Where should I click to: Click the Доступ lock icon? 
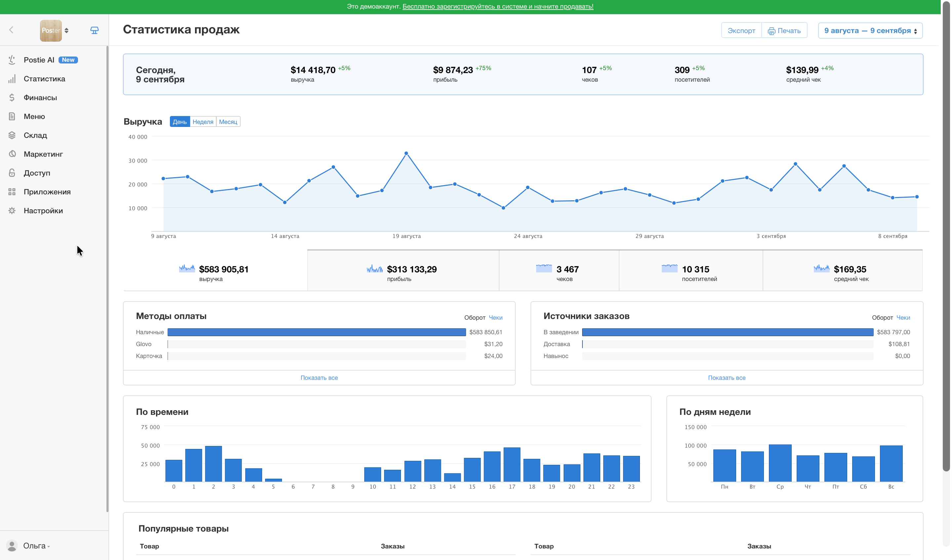12,173
